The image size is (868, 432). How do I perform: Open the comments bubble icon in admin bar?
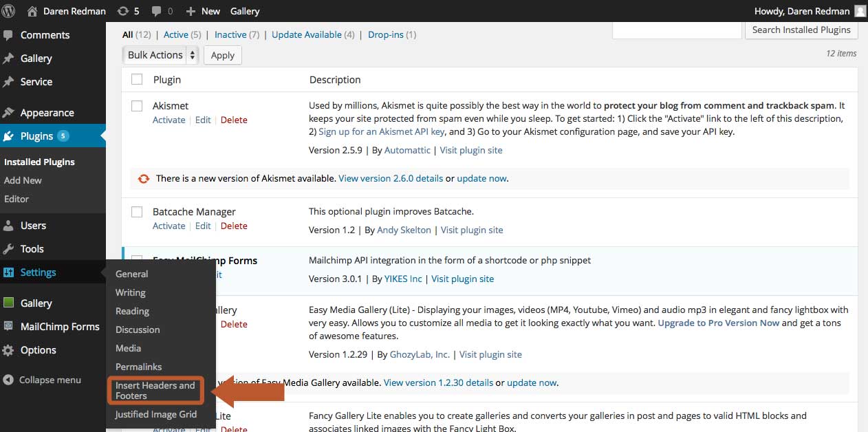click(x=156, y=11)
